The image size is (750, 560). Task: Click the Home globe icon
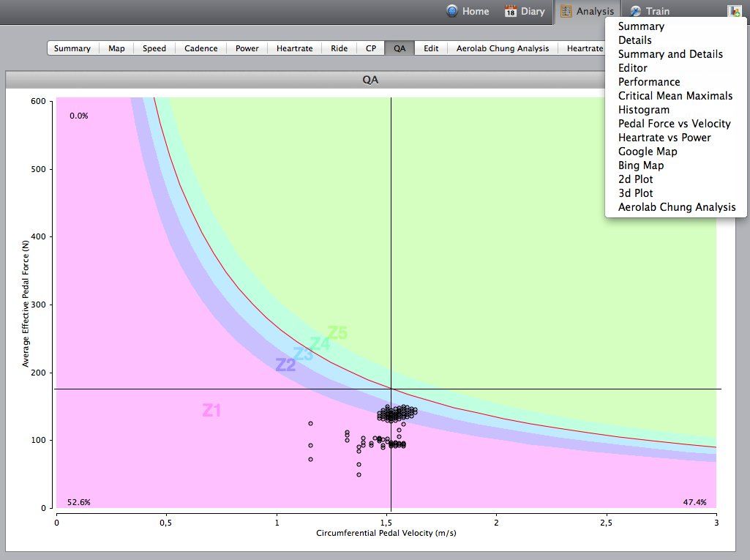tap(452, 11)
